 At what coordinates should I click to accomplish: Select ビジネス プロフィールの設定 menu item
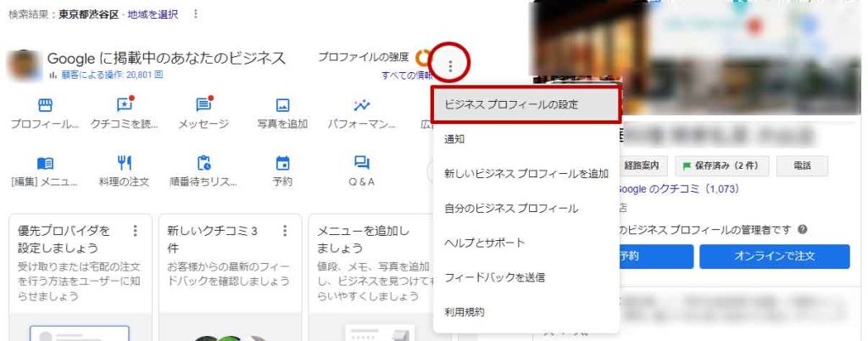tap(526, 104)
